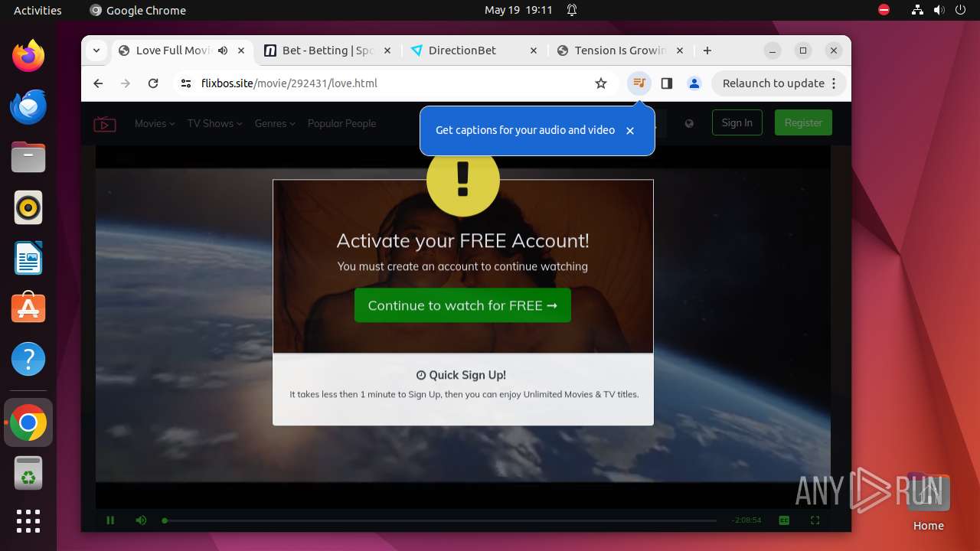Expand the Genres menu

pyautogui.click(x=275, y=123)
